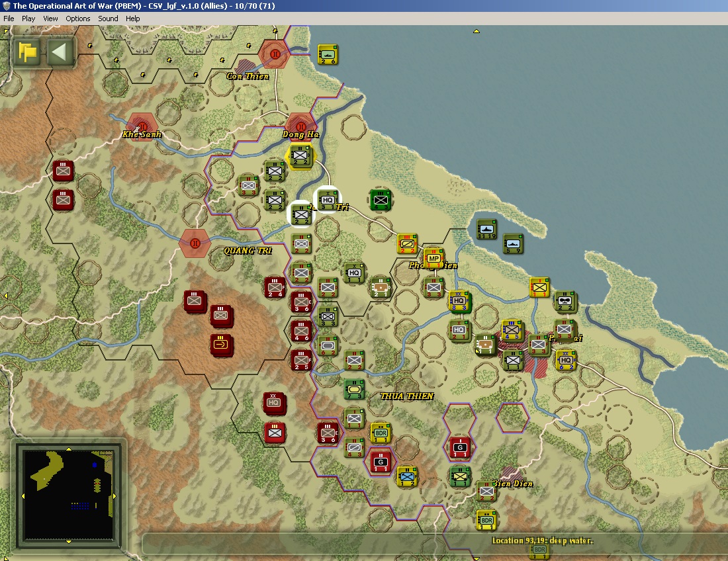
Task: Select the yellow naval unit near Con Thien
Action: (328, 54)
